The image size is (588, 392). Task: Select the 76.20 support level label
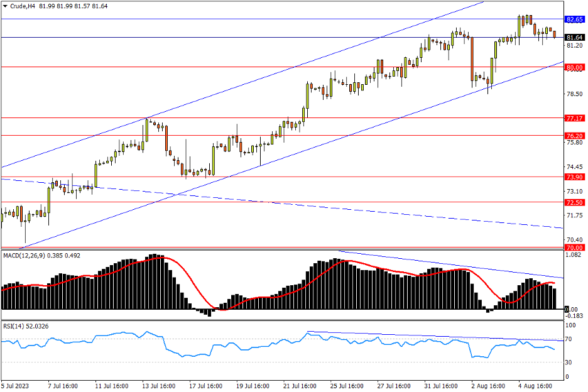click(575, 136)
